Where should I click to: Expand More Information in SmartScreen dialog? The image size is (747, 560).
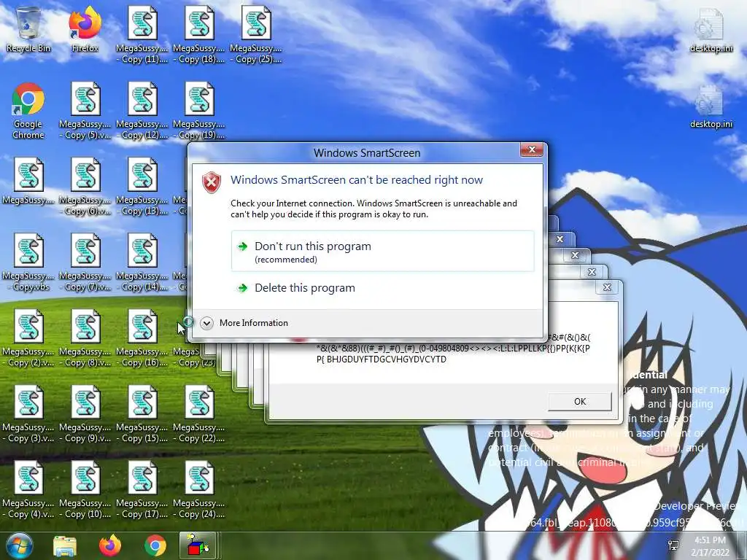pyautogui.click(x=244, y=323)
